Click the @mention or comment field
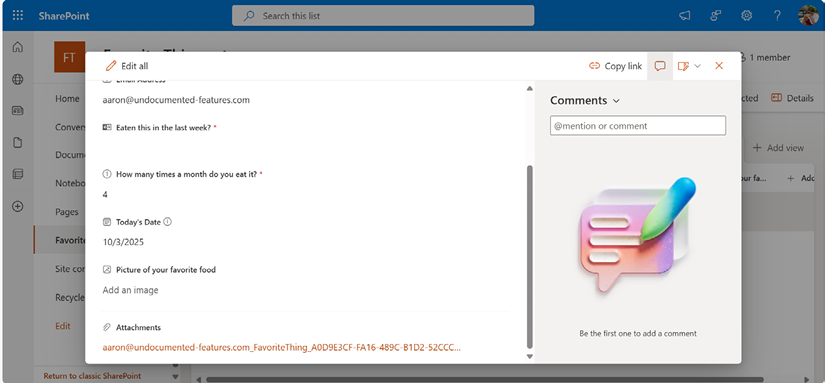 638,126
